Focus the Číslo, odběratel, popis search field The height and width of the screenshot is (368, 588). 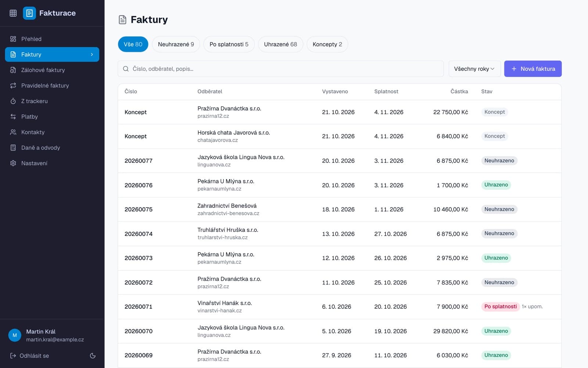[281, 69]
